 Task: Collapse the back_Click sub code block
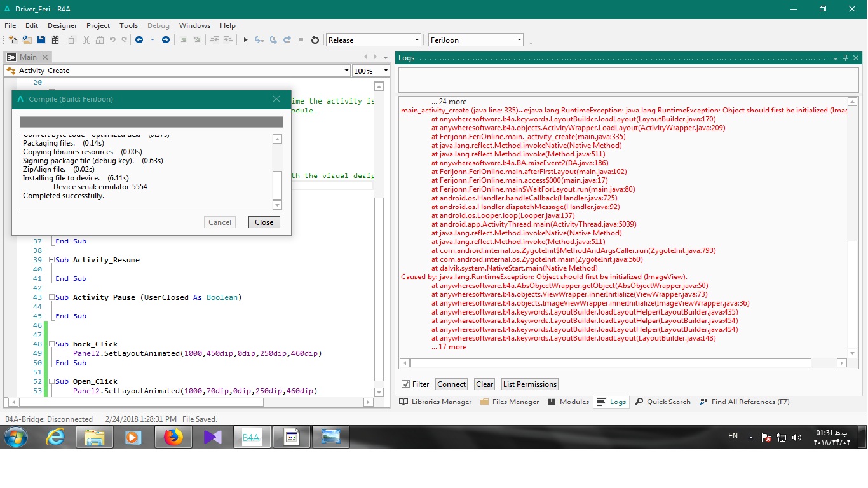[x=51, y=344]
